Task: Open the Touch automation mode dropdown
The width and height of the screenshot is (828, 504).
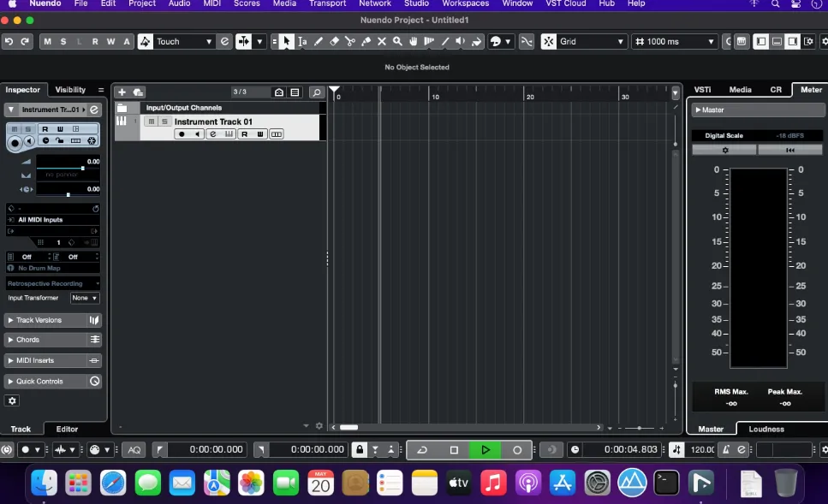Action: [x=184, y=41]
